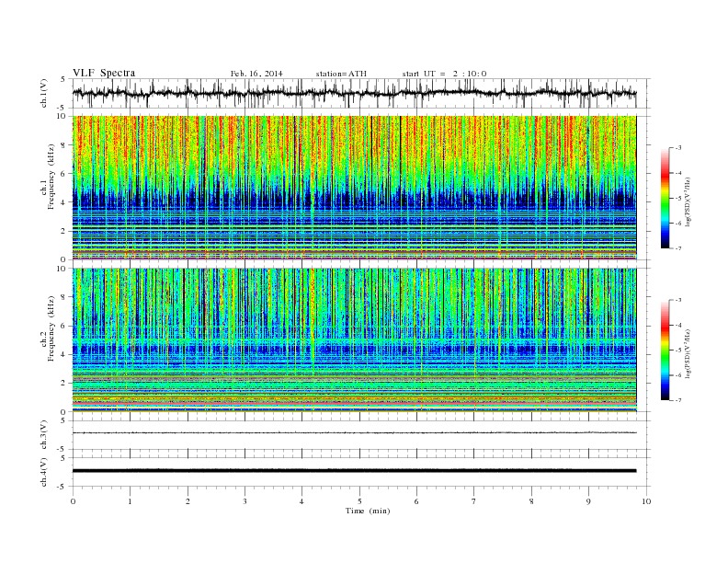Click time axis tick label "4"
The image size is (728, 563).
[x=301, y=501]
